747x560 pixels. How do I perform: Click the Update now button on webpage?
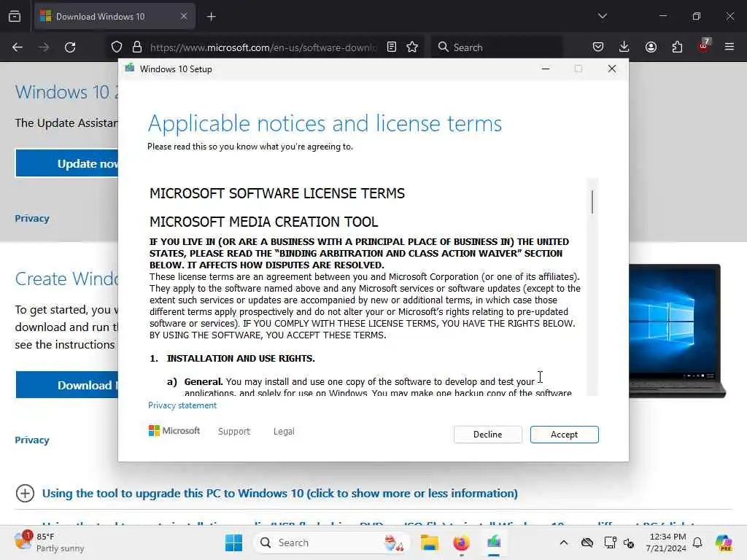(66, 163)
